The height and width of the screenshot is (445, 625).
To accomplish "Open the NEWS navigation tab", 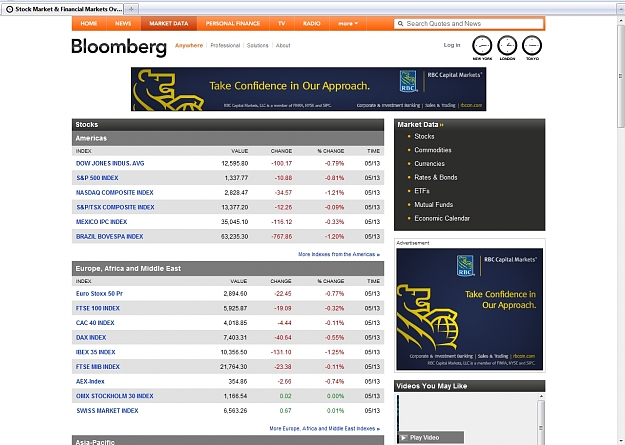I will (x=123, y=24).
